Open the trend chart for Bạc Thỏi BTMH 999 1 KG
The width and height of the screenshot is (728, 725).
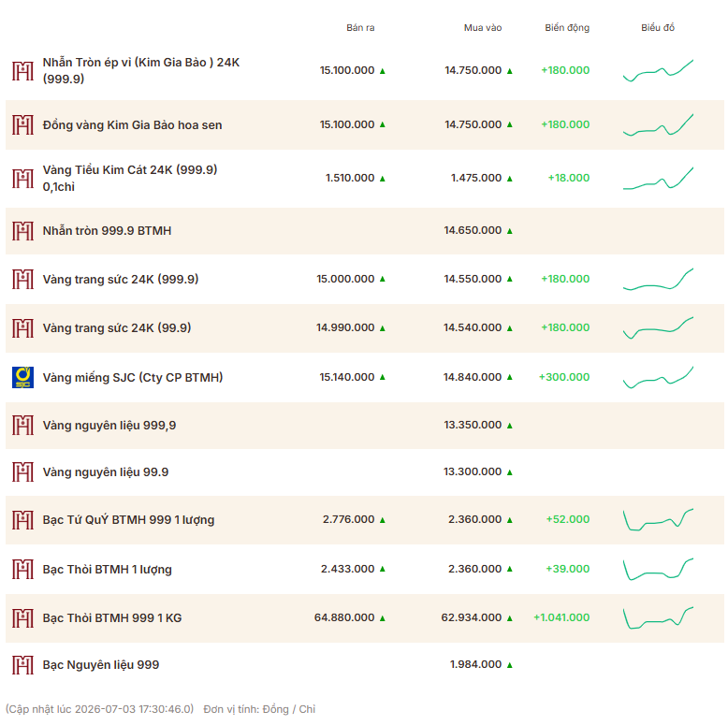[x=658, y=617]
